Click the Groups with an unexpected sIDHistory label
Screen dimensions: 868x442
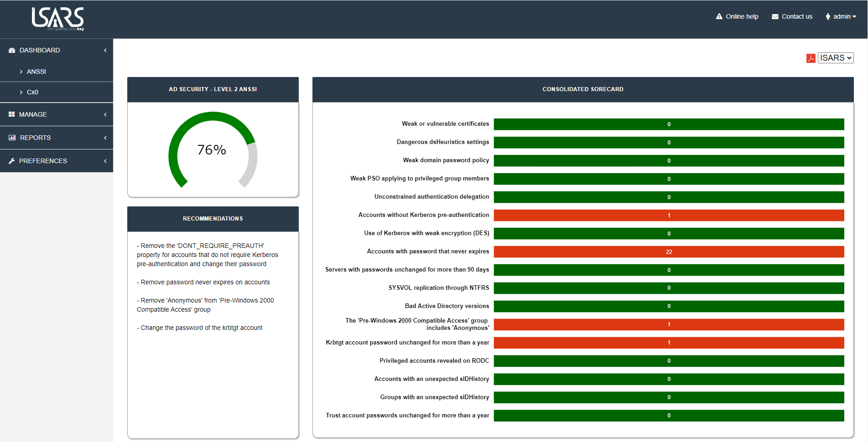(435, 397)
